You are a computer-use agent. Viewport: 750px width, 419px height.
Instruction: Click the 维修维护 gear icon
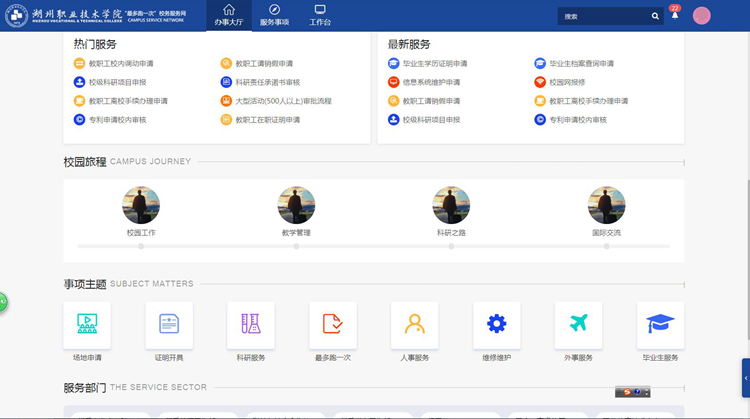[496, 325]
